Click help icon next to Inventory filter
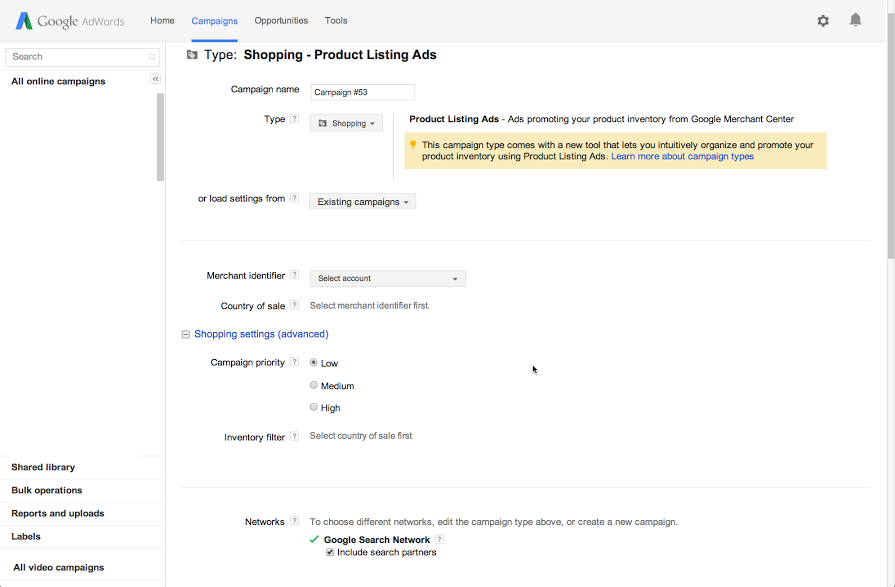895x587 pixels. [x=294, y=437]
